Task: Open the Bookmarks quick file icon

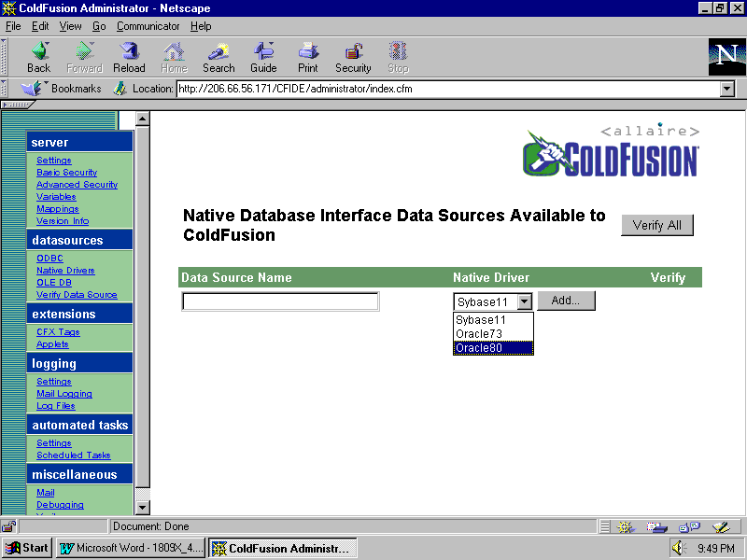Action: click(33, 89)
